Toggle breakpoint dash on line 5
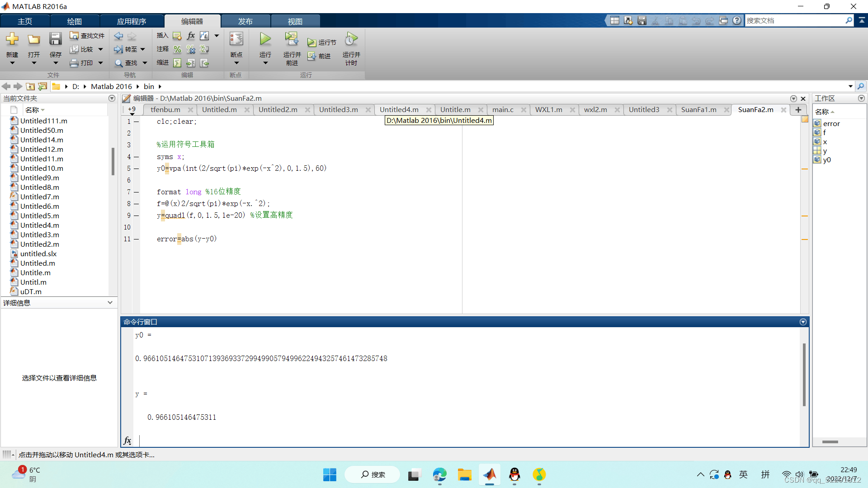 (x=136, y=169)
